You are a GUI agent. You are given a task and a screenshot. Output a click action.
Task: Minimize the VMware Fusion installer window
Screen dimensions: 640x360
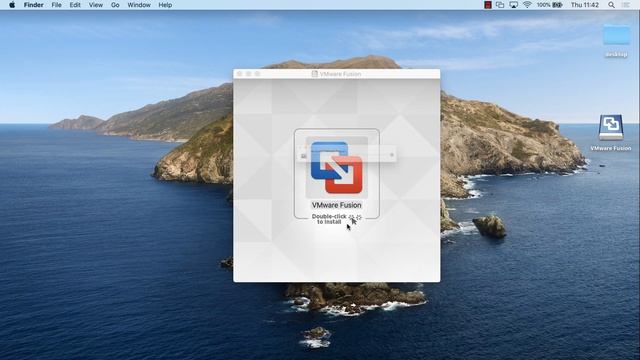point(249,74)
